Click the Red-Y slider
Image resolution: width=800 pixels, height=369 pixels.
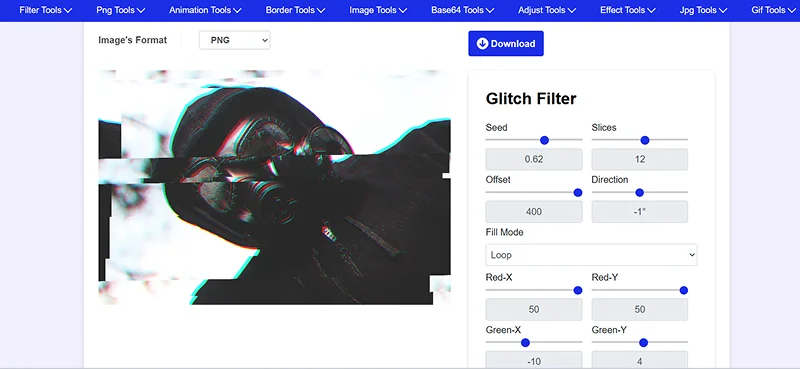pos(639,290)
